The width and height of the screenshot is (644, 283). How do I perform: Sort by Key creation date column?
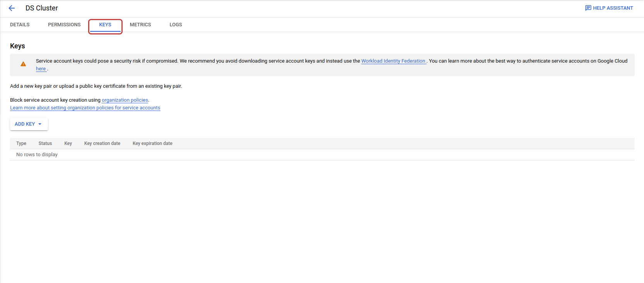pos(102,143)
